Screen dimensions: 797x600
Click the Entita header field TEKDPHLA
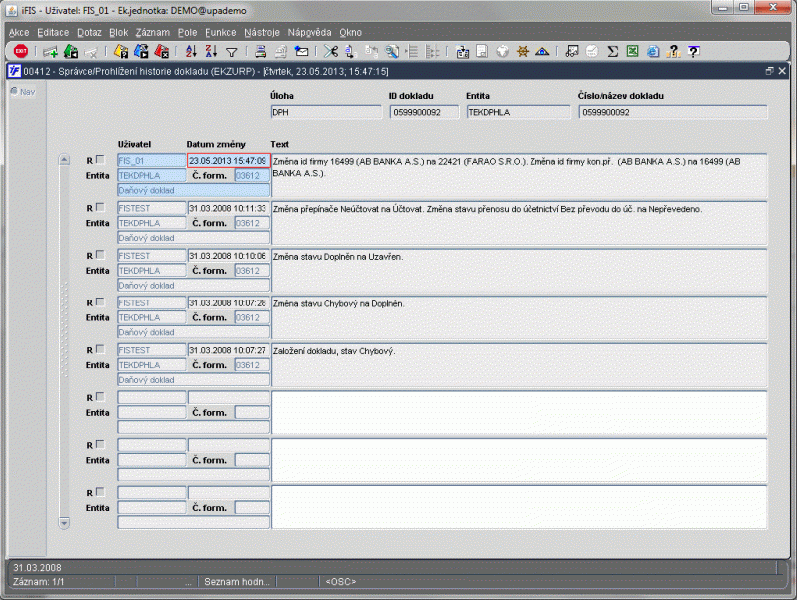pyautogui.click(x=518, y=112)
